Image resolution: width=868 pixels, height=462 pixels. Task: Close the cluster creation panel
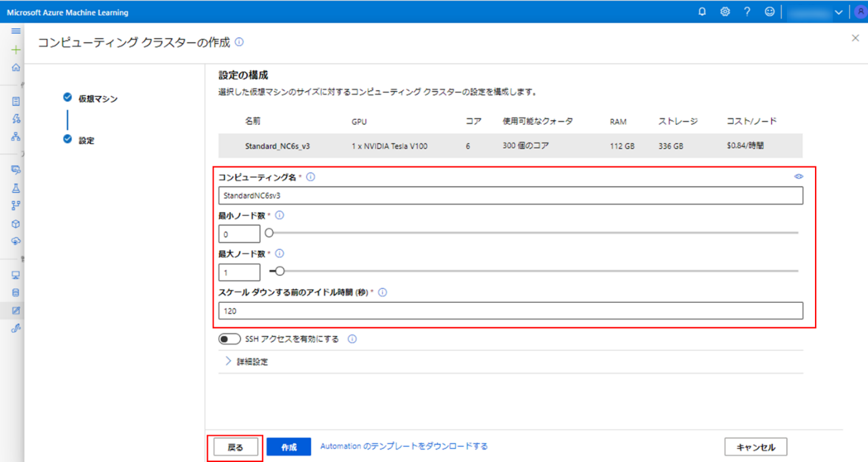click(x=855, y=38)
